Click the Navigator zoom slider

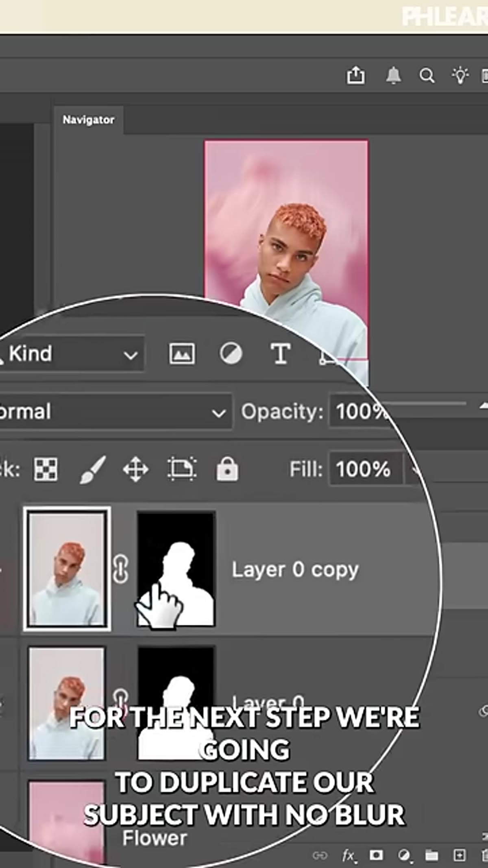425,404
